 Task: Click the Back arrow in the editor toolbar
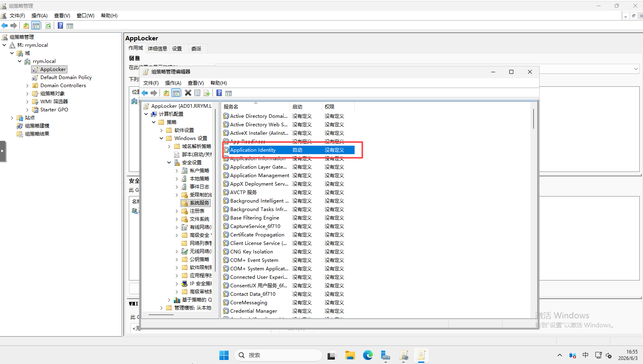click(145, 93)
